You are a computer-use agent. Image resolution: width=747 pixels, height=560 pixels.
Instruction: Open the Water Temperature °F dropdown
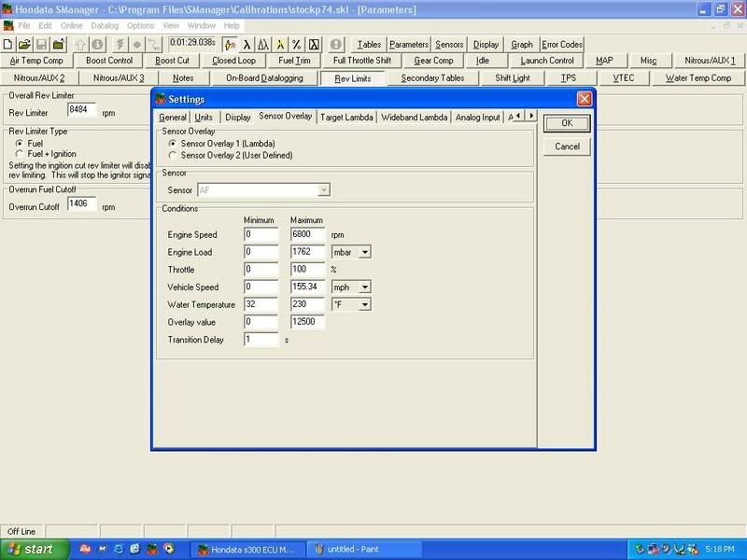tap(364, 305)
